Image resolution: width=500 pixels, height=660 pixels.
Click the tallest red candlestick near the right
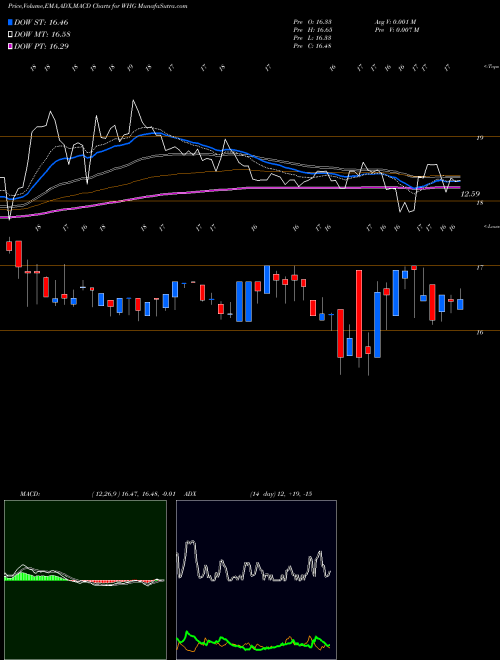click(359, 314)
